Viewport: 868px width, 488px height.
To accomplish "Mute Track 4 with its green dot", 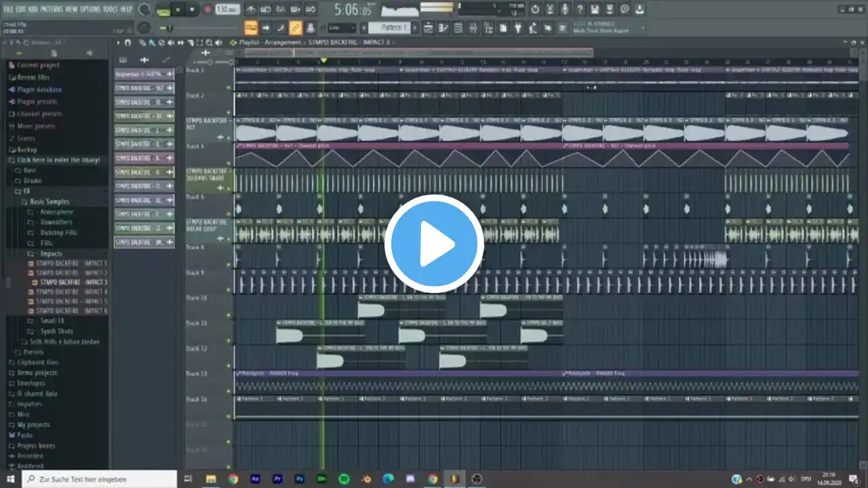I will point(229,163).
